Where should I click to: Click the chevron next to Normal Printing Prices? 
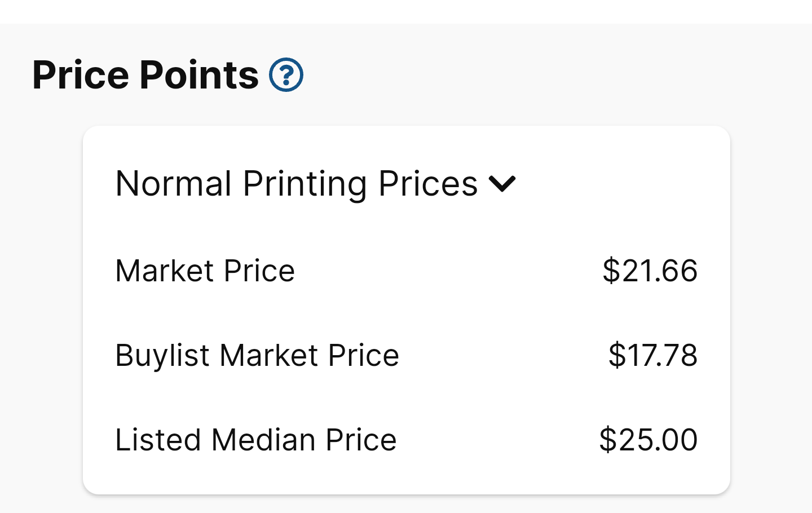504,184
